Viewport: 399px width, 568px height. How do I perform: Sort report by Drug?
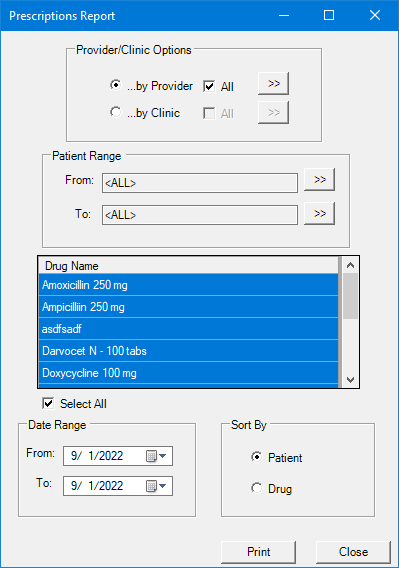[257, 488]
